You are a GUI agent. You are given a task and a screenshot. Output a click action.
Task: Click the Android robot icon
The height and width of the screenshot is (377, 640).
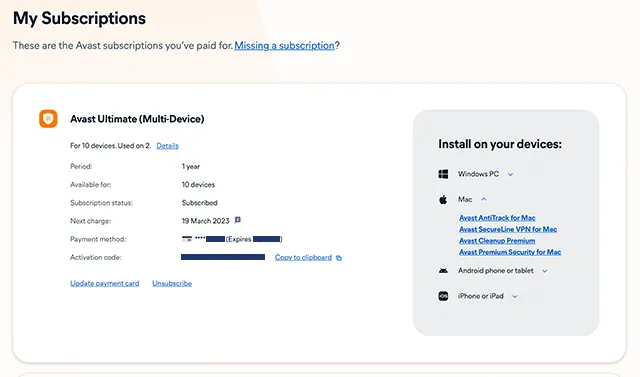443,271
